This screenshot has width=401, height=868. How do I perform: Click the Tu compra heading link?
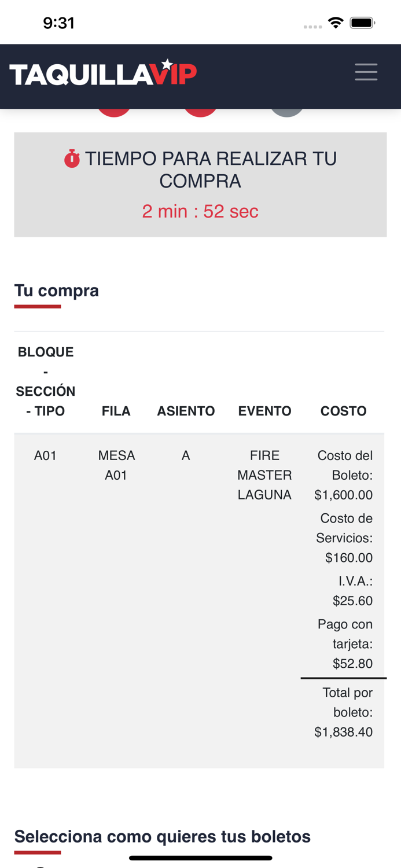(56, 290)
